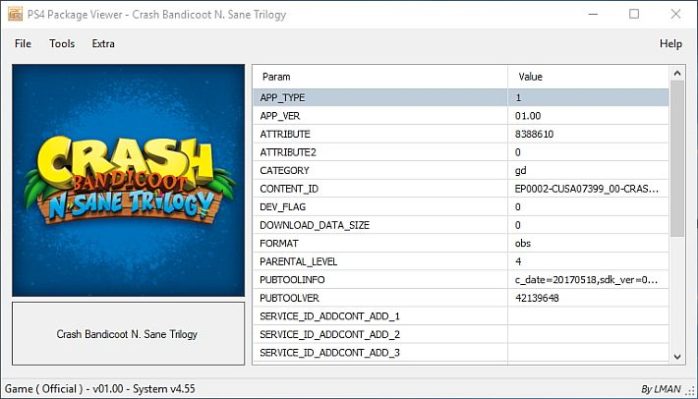Open the Help menu

670,44
